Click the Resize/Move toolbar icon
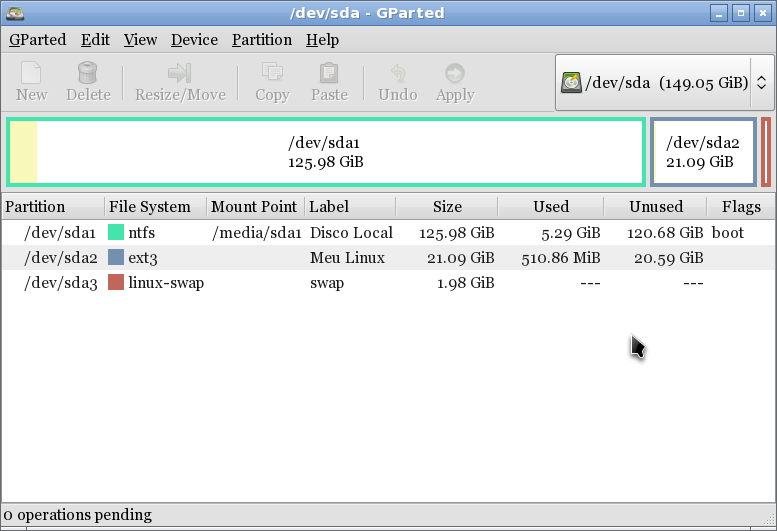Screen dimensions: 777x531 179,73
